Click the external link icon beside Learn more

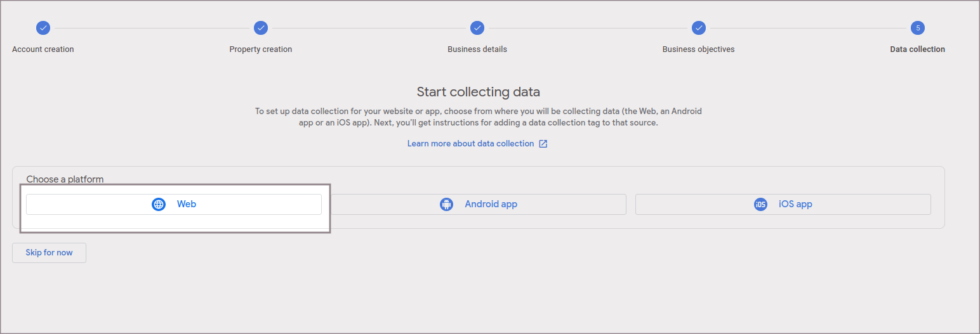click(543, 144)
